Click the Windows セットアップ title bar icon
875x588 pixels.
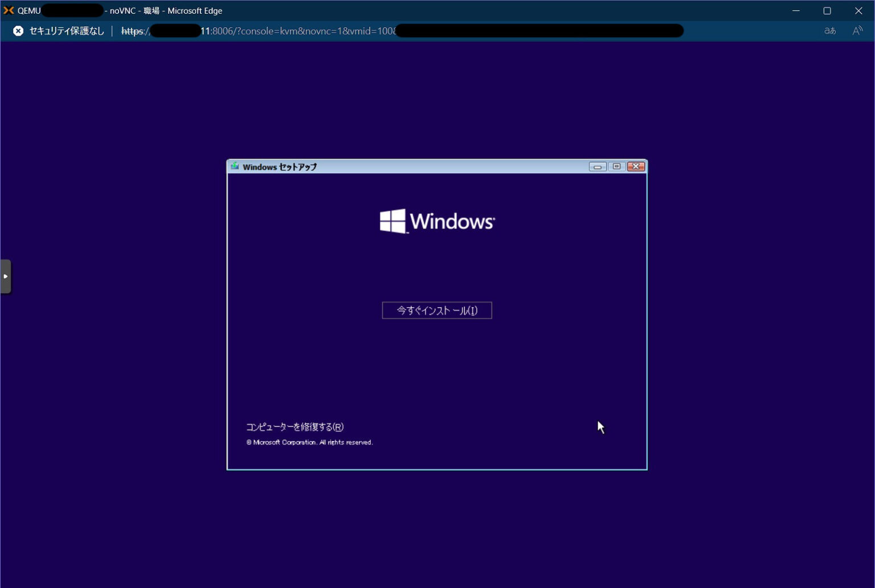(234, 166)
